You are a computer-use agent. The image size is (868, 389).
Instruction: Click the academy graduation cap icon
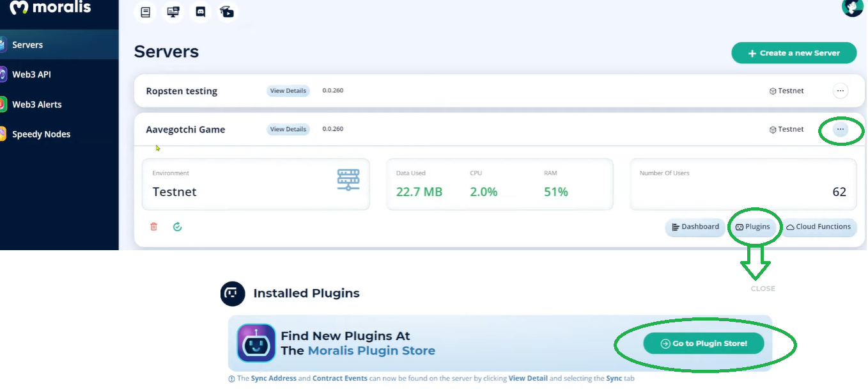point(227,12)
